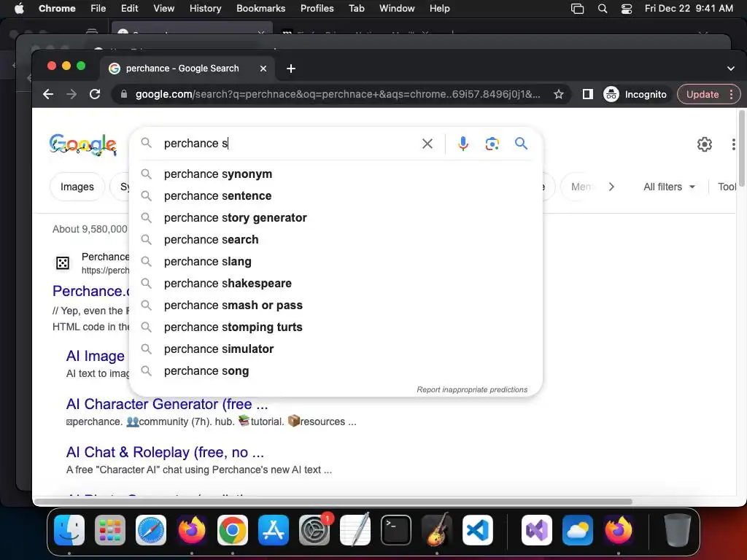The width and height of the screenshot is (747, 560).
Task: Open the Chrome Update menu button
Action: 708,94
